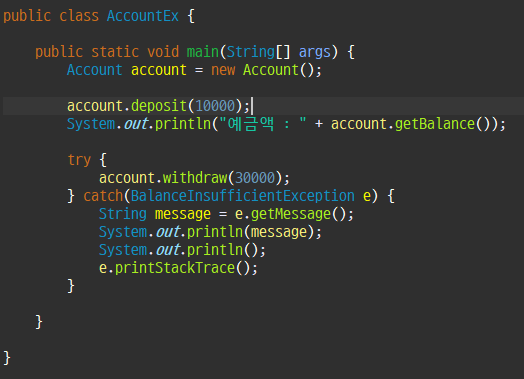This screenshot has width=524, height=379.
Task: Click 'void' keyword in main declaration
Action: (163, 52)
